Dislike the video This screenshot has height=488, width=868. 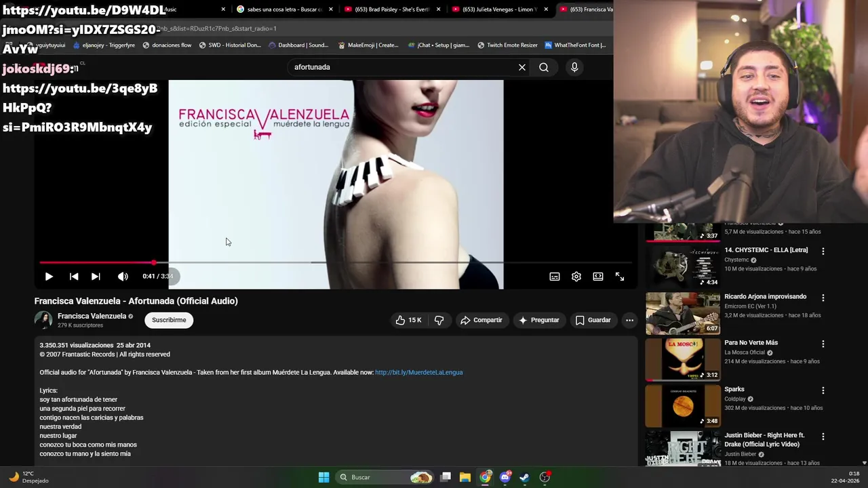click(x=439, y=320)
